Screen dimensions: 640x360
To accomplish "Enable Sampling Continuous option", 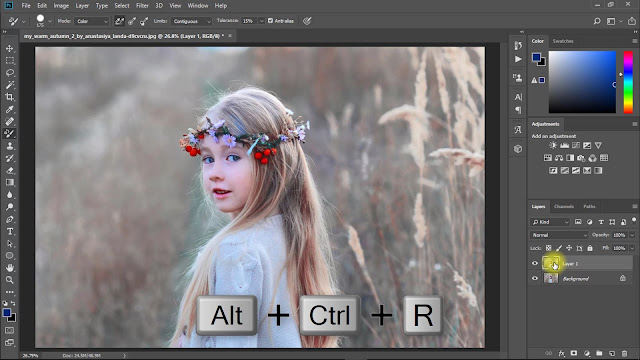I will (x=120, y=21).
